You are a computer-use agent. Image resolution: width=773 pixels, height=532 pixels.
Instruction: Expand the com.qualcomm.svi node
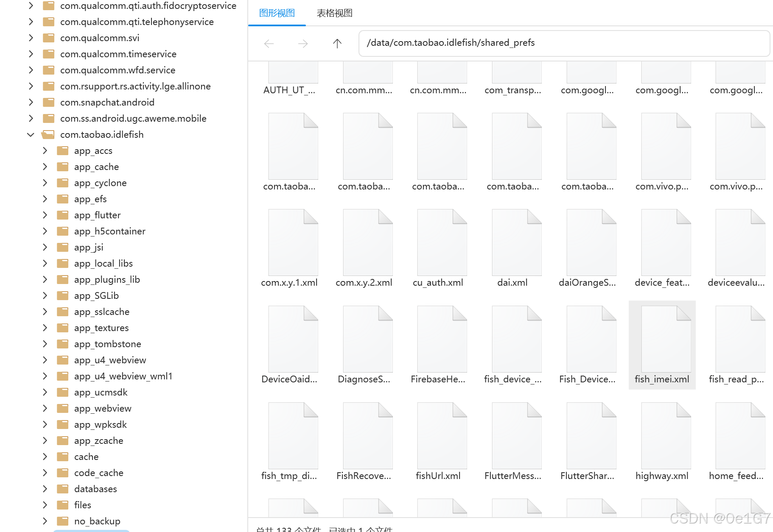pos(31,38)
